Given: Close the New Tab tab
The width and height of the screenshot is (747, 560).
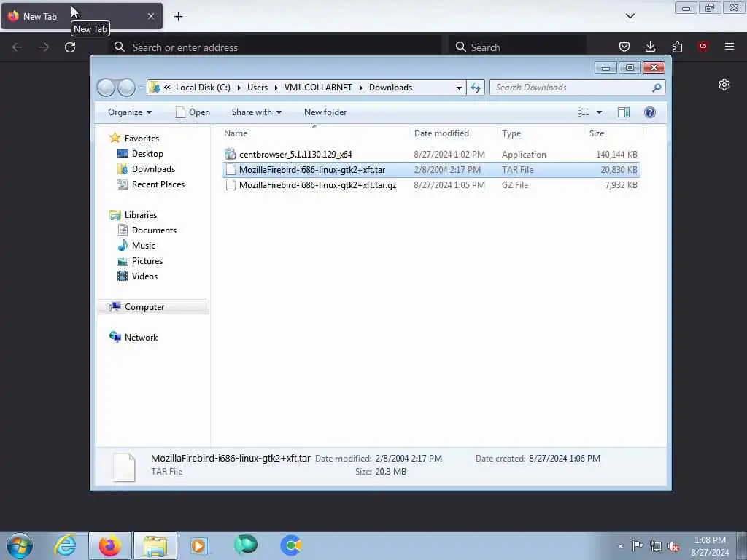Looking at the screenshot, I should coord(150,16).
